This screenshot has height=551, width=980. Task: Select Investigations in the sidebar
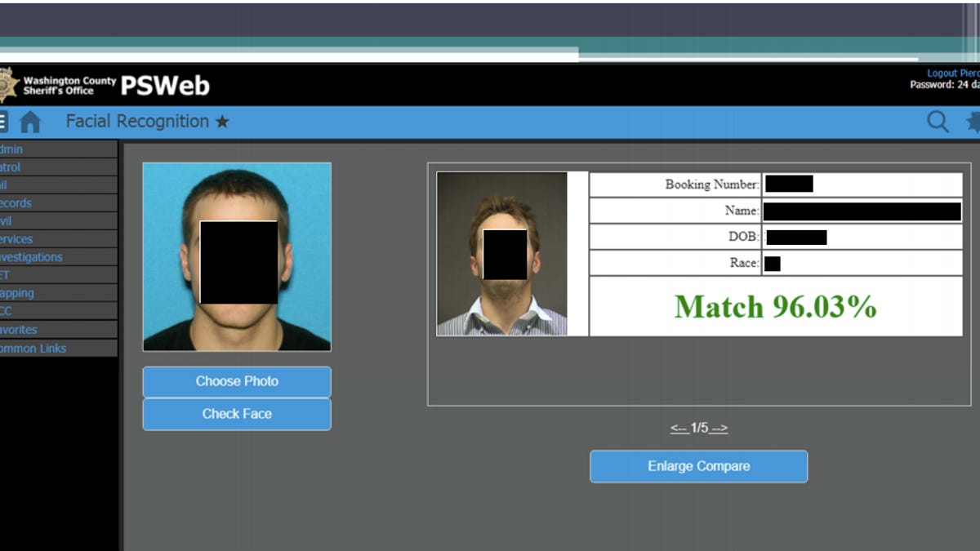31,257
